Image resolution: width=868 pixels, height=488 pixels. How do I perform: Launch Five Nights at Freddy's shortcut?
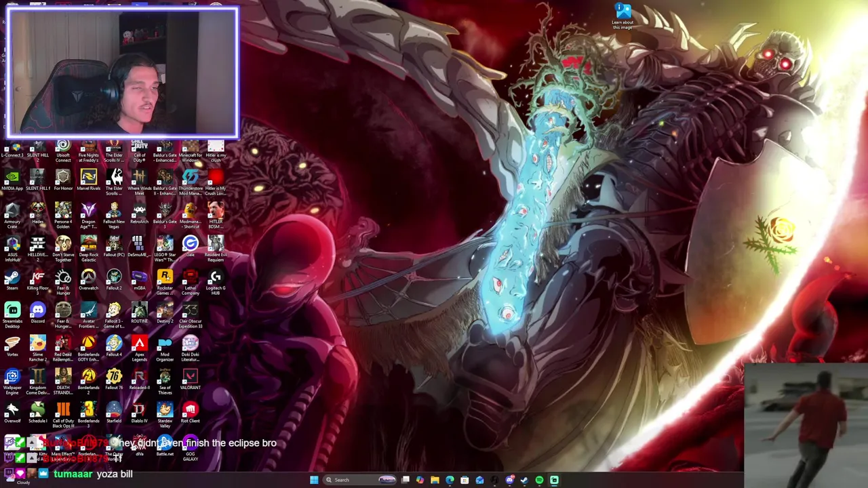[x=88, y=150]
